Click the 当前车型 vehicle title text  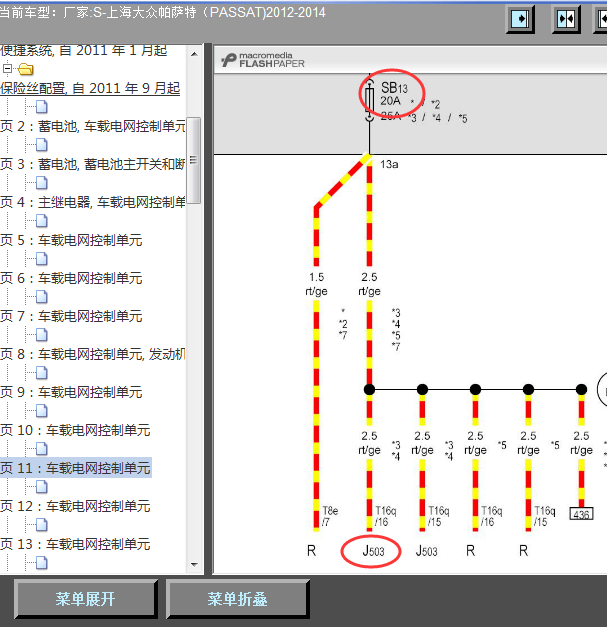(162, 12)
